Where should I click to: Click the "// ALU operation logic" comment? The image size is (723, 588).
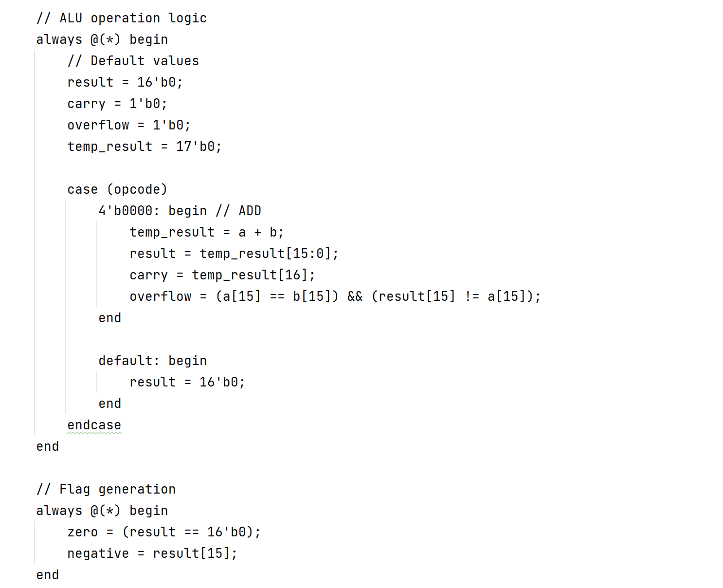tap(121, 18)
